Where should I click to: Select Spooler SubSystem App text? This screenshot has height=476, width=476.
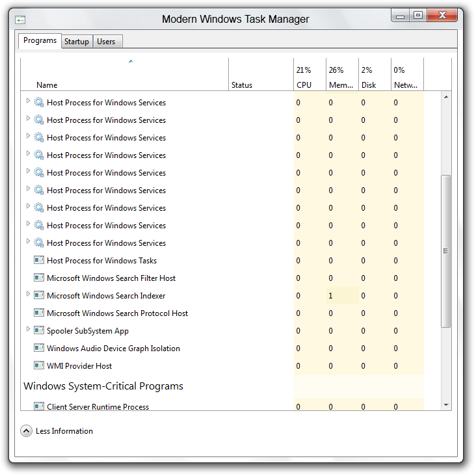click(88, 331)
